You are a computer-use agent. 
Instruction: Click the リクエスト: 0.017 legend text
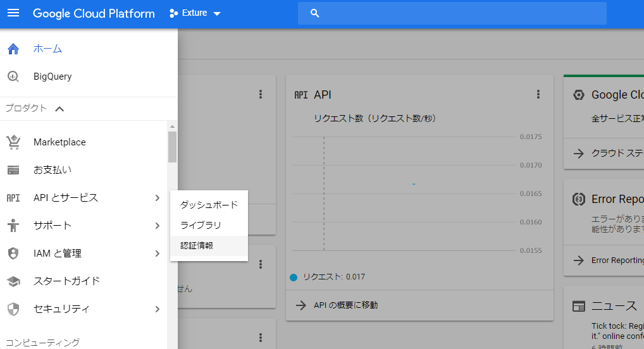point(334,277)
